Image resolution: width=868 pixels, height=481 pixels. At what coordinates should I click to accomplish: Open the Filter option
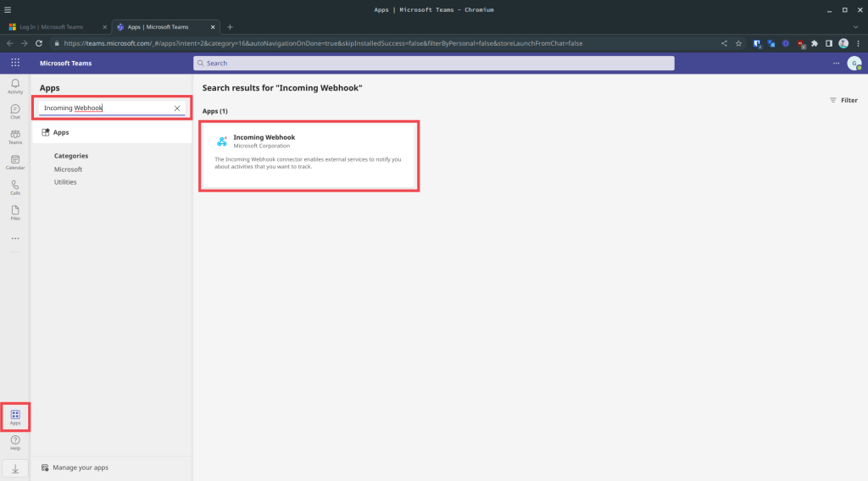pyautogui.click(x=843, y=100)
